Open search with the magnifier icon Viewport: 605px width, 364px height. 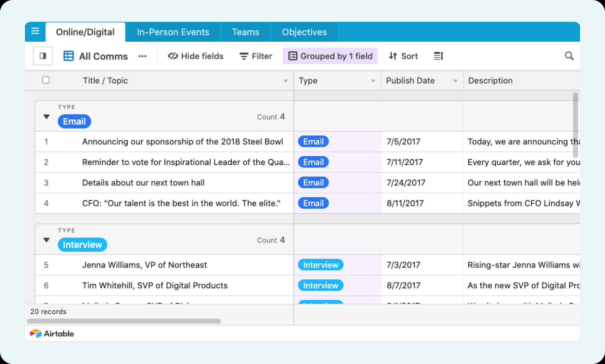pyautogui.click(x=569, y=56)
